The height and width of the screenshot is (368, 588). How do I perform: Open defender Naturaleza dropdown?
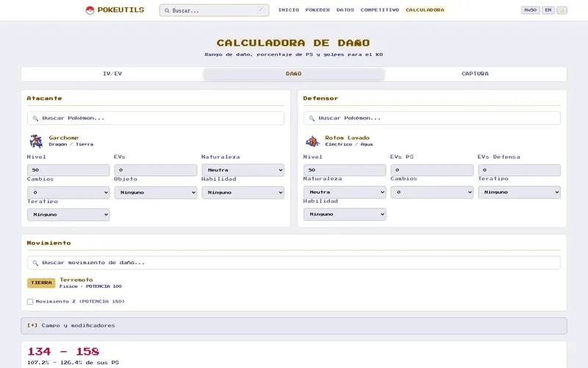pos(345,192)
